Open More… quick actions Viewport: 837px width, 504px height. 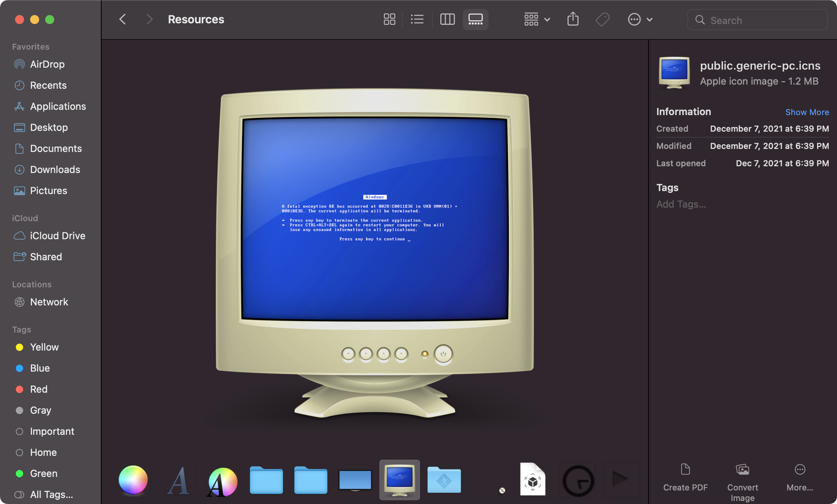800,478
